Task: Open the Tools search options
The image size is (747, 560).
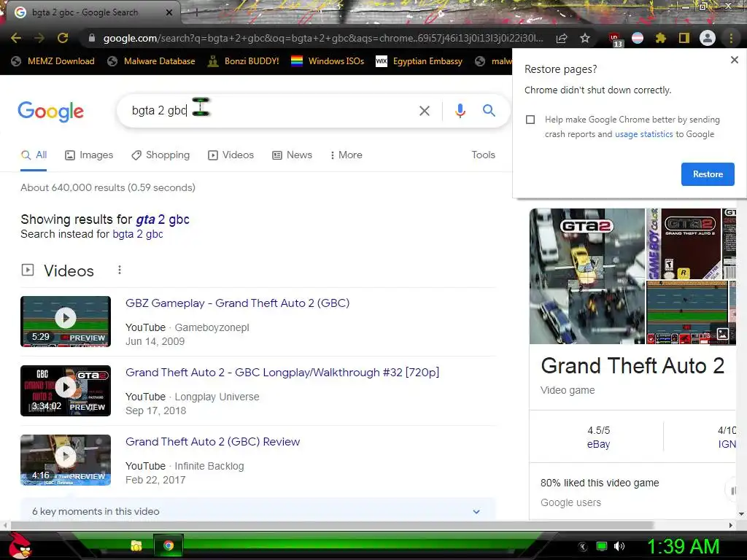Action: [483, 155]
